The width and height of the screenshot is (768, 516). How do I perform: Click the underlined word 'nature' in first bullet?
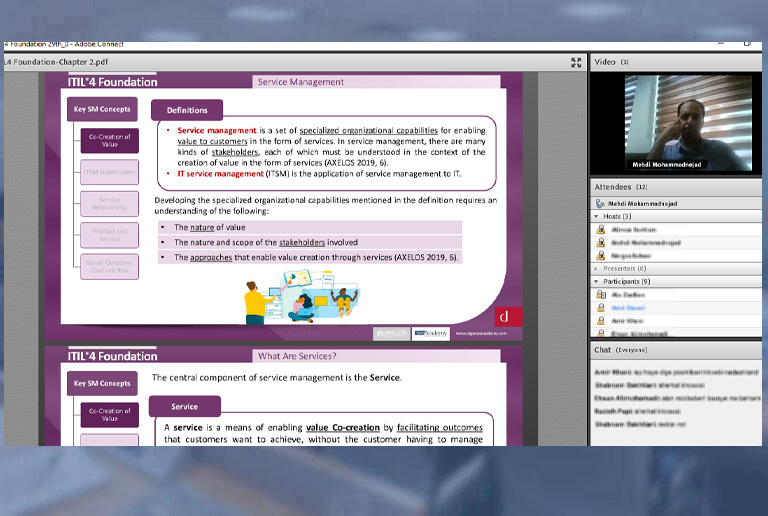pos(202,227)
